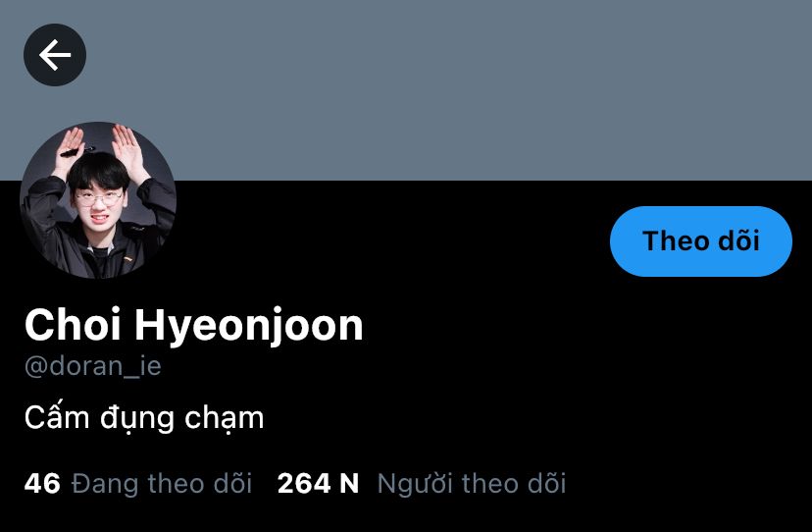Click the word Hyeonjoon in the name
The height and width of the screenshot is (532, 812).
tap(249, 325)
